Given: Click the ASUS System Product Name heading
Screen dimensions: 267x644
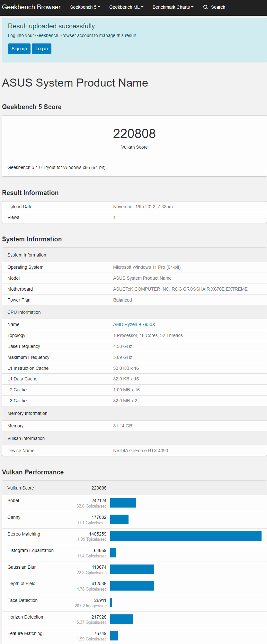Looking at the screenshot, I should pos(75,83).
